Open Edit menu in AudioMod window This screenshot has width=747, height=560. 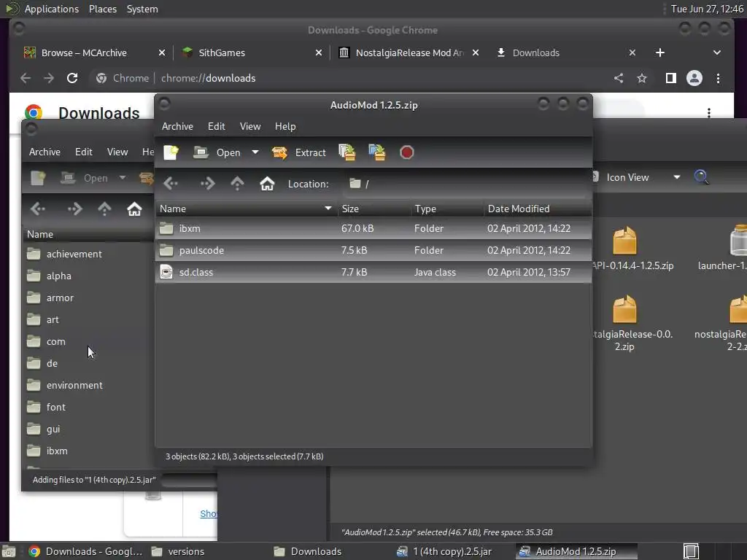click(x=216, y=126)
